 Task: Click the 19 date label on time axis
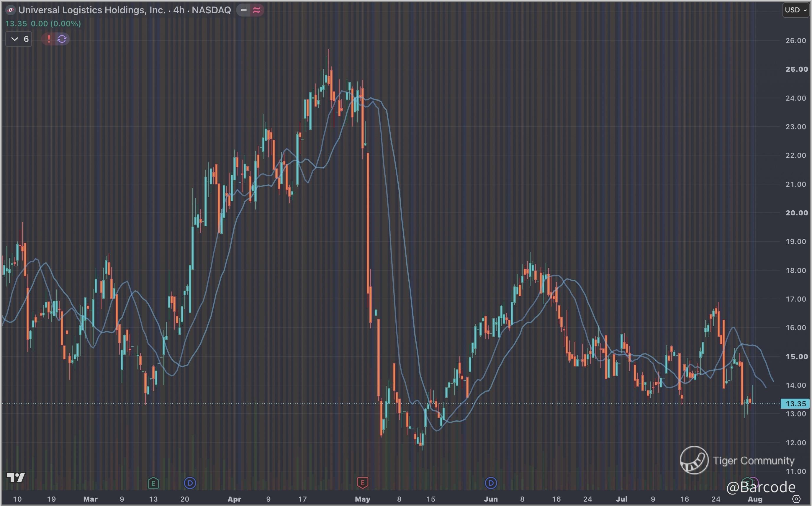pos(51,499)
